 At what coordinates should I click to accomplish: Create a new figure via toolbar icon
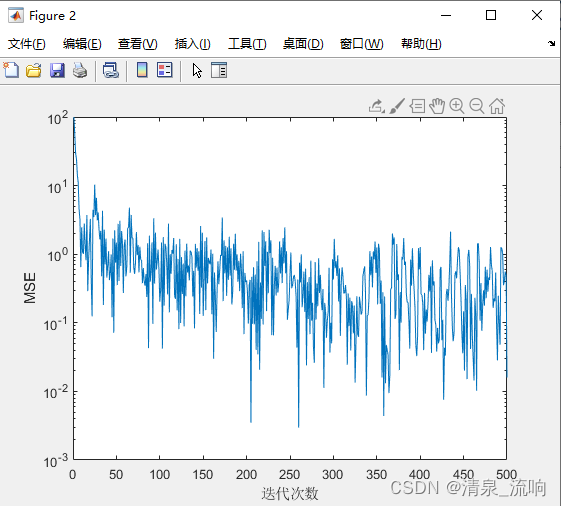click(x=11, y=70)
